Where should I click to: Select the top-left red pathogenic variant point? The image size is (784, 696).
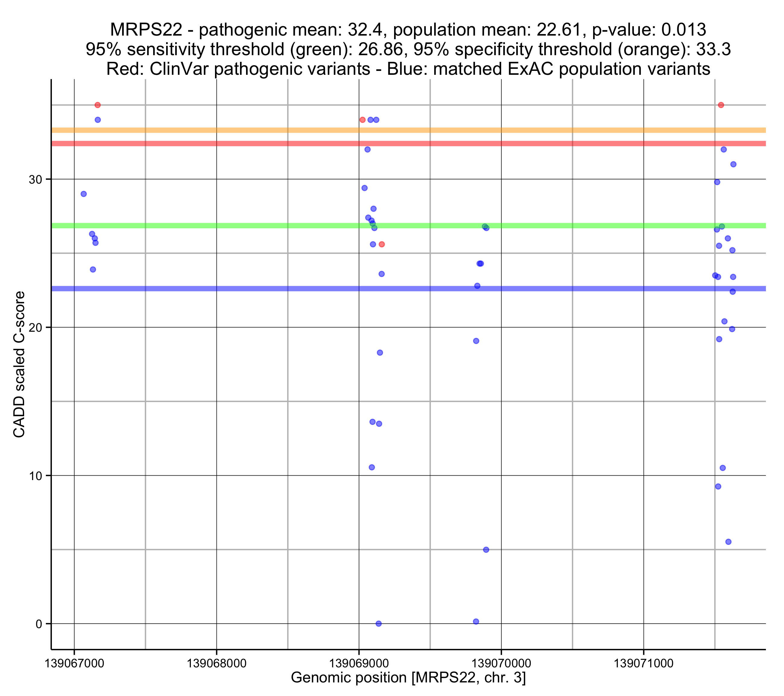tap(98, 105)
